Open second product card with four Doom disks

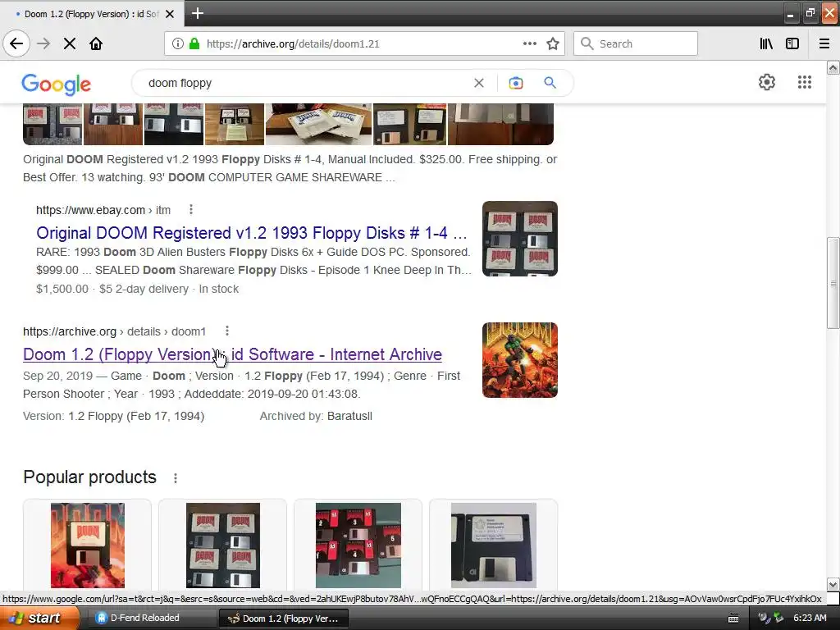click(x=223, y=546)
